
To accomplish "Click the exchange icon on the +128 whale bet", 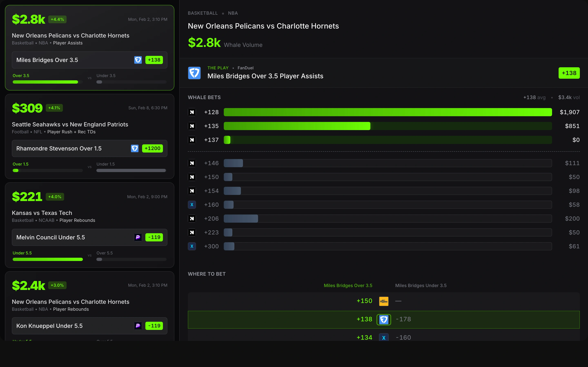I will tap(192, 112).
